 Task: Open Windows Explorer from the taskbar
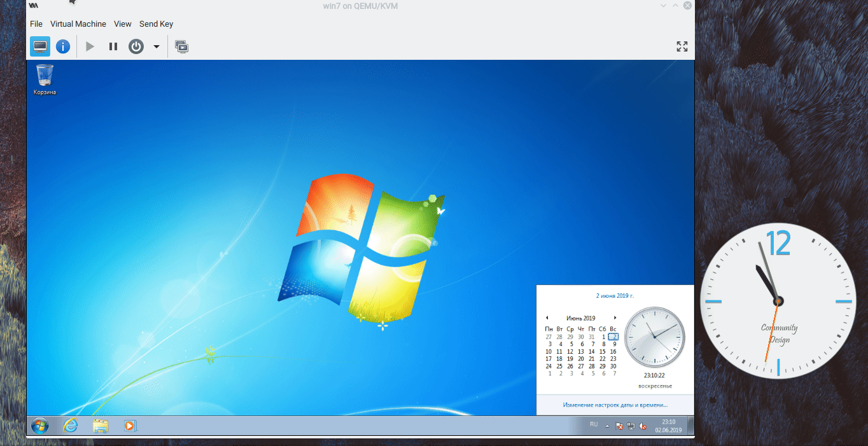click(100, 426)
